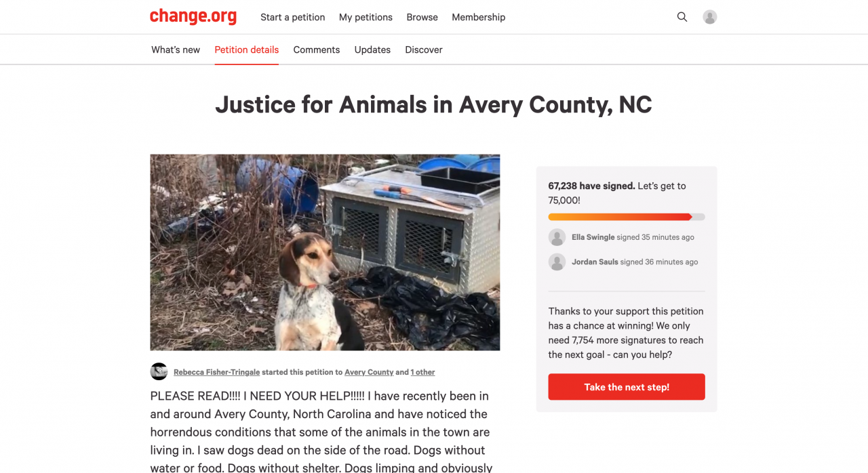This screenshot has width=868, height=473.
Task: Click Rebecca Fisher-Tringale's avatar picture
Action: pyautogui.click(x=159, y=371)
